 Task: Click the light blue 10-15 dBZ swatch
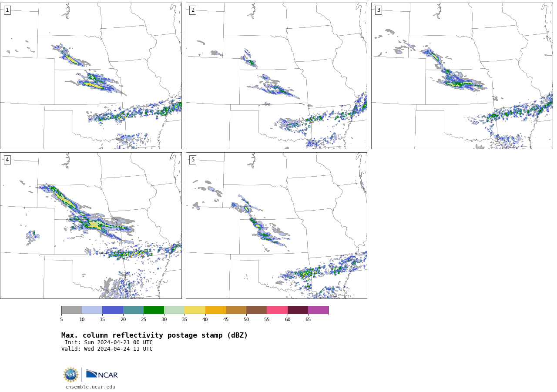[92, 310]
